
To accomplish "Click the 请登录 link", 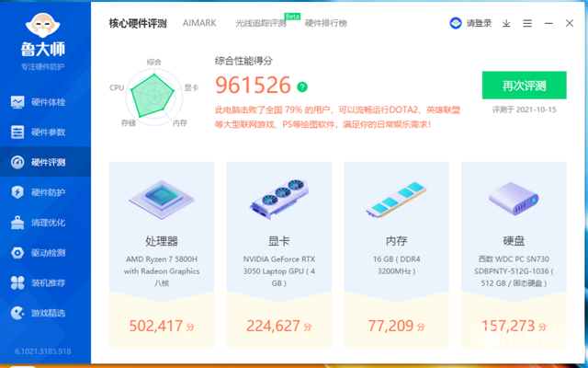I will point(479,23).
